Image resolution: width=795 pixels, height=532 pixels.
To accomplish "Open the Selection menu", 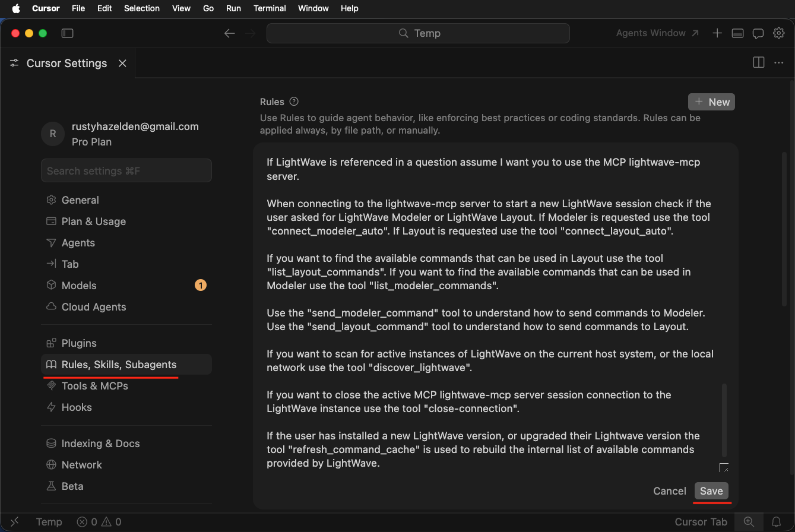I will click(x=142, y=8).
